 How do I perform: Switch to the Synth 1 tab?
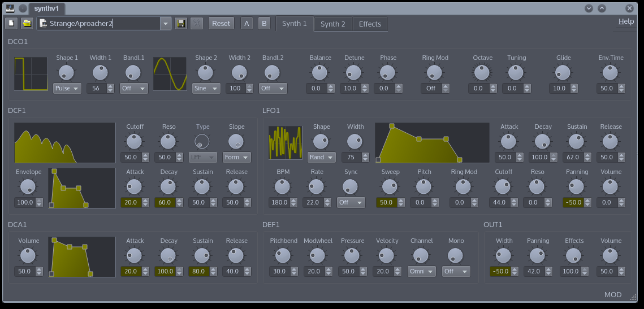(295, 24)
